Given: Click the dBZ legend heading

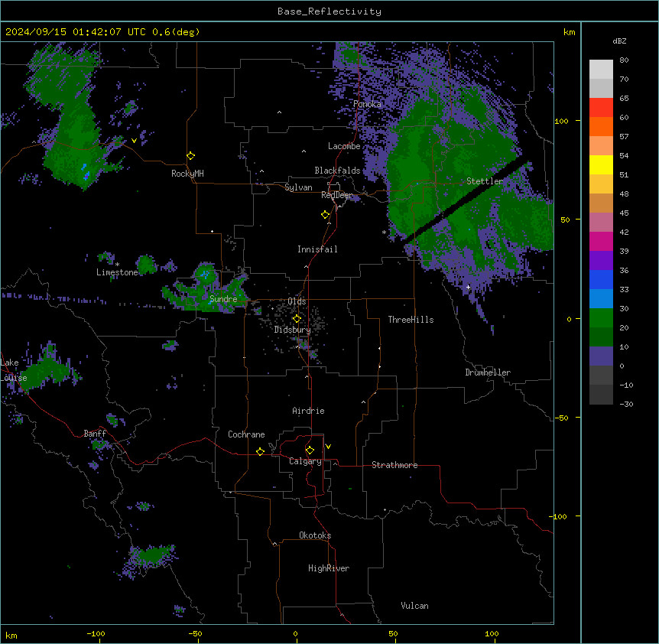Looking at the screenshot, I should [x=619, y=41].
